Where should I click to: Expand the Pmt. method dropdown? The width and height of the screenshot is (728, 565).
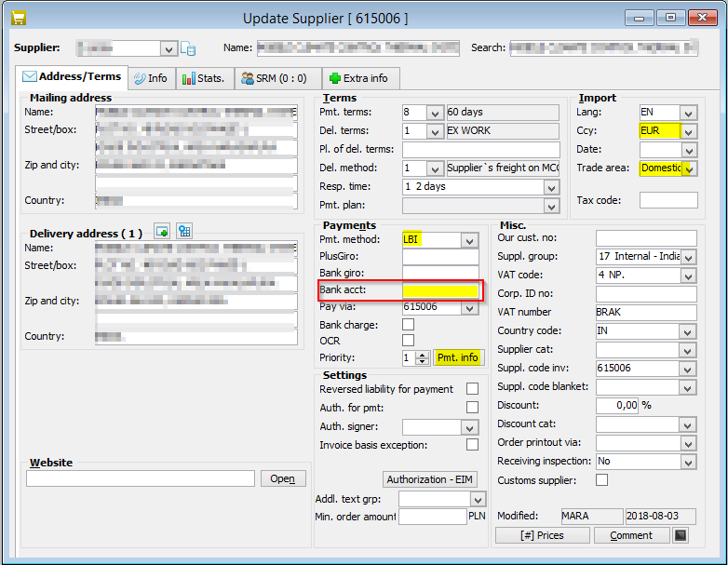click(469, 241)
